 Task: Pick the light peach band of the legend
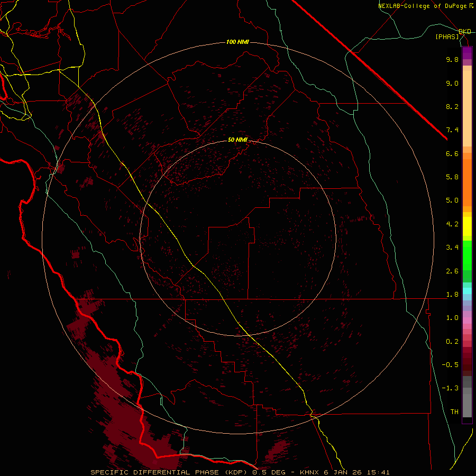(x=467, y=109)
